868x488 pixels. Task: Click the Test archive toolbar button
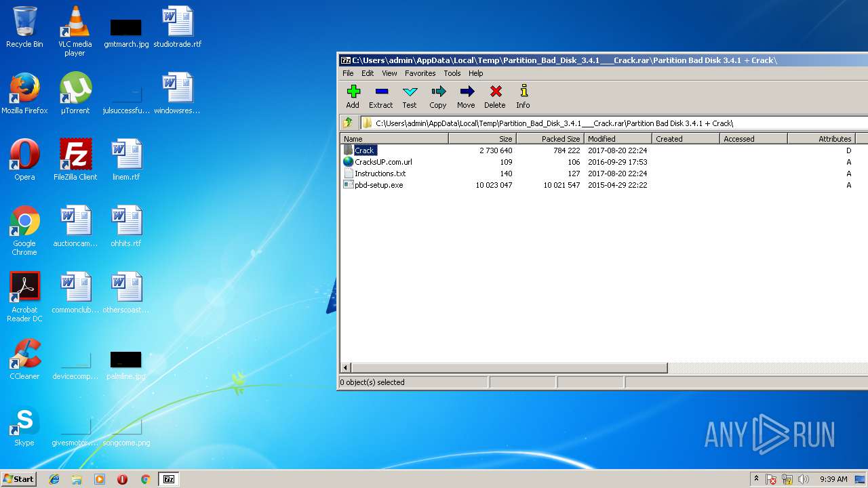(410, 96)
